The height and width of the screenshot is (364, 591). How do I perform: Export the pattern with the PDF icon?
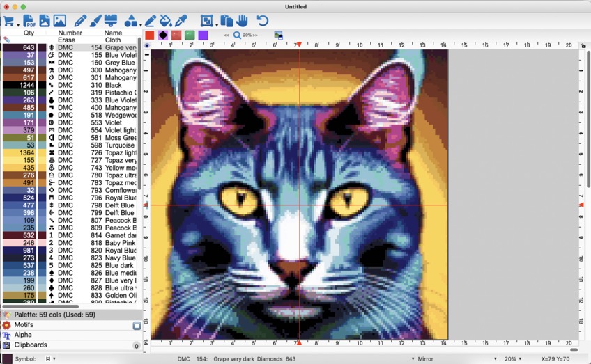point(29,21)
